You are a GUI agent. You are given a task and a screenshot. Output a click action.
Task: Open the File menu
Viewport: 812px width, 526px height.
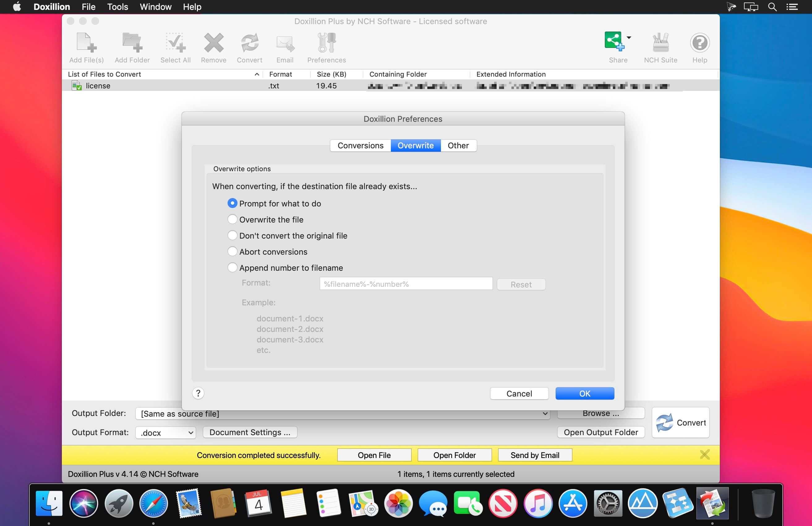[x=89, y=7]
